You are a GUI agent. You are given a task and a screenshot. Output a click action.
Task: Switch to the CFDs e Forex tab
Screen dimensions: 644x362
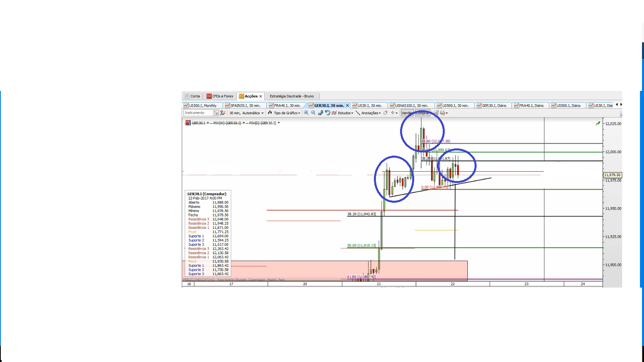click(220, 96)
